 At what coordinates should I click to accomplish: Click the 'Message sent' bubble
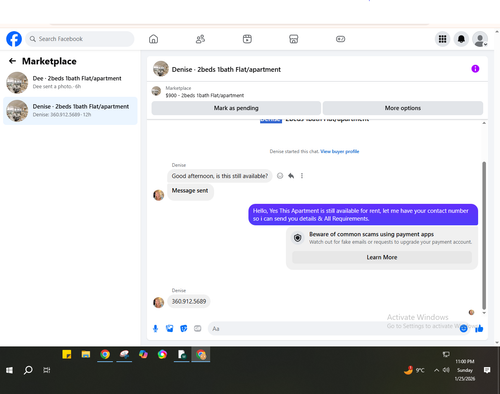point(190,191)
